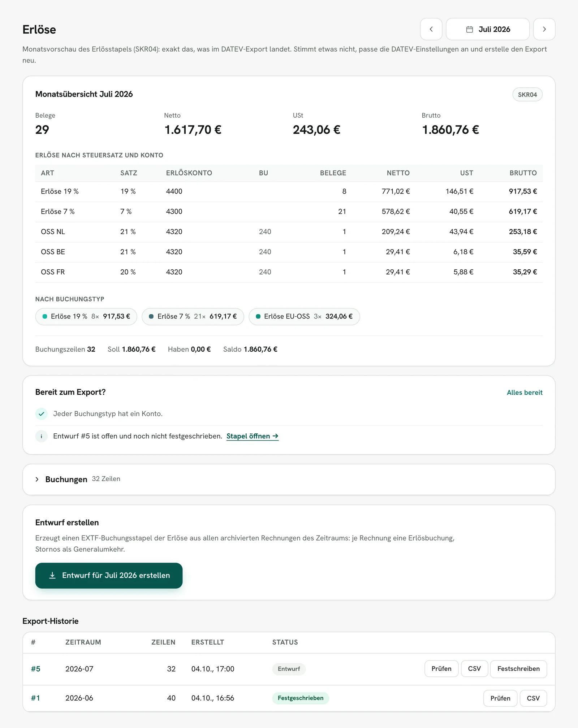Go to next month with right chevron
The width and height of the screenshot is (578, 728).
point(544,29)
